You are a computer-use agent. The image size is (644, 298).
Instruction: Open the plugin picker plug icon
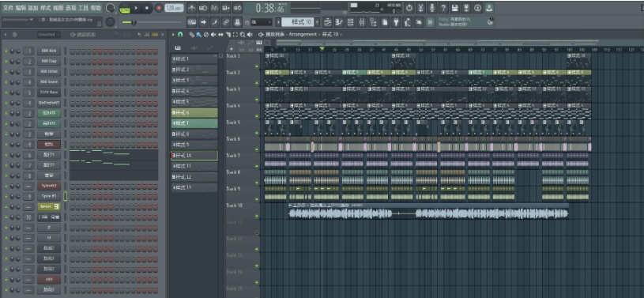point(397,22)
